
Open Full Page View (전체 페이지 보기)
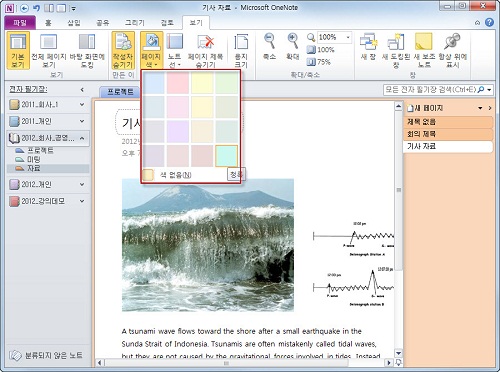[49, 50]
